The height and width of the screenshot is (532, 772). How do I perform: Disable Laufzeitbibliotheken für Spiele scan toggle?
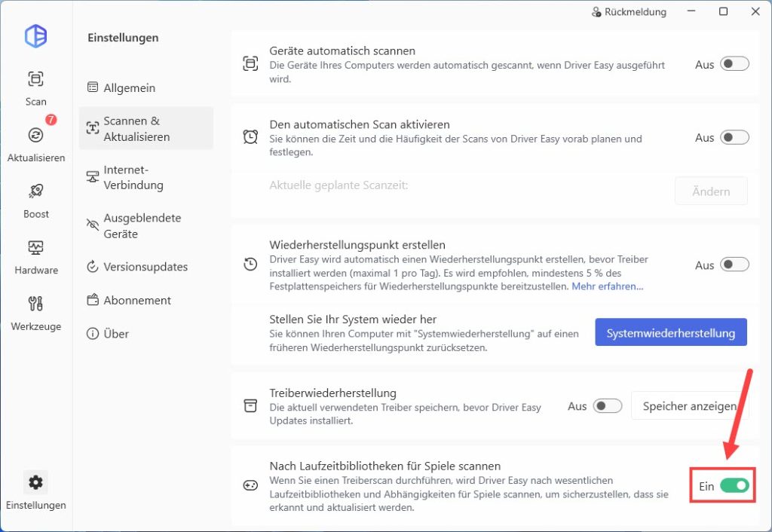pos(734,486)
